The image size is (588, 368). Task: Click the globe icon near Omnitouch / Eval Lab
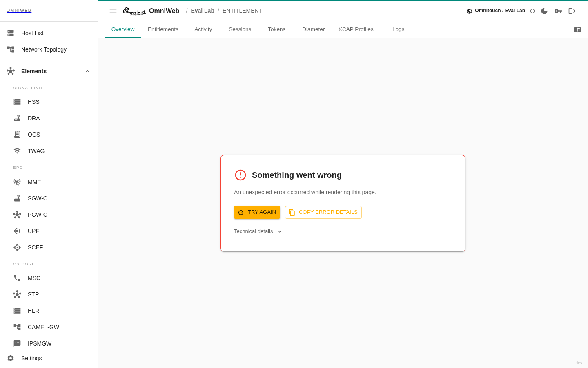470,11
